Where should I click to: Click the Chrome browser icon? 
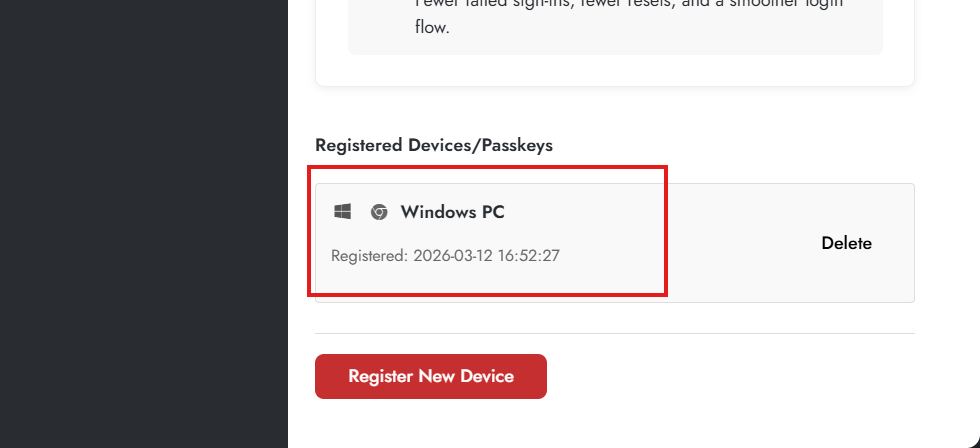(x=379, y=212)
